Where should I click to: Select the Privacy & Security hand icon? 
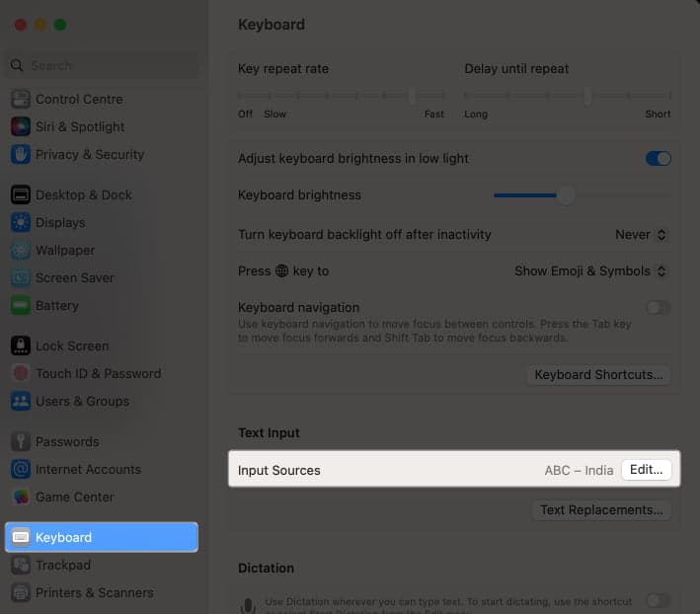pos(21,154)
